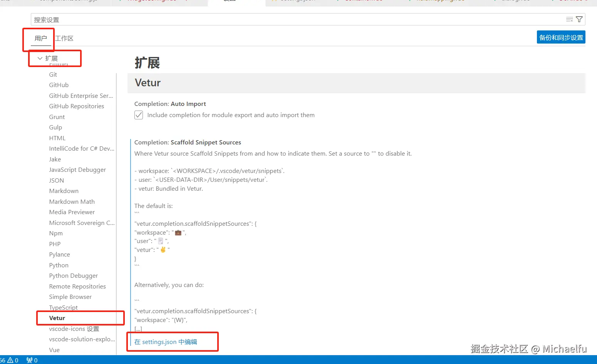597x364 pixels.
Task: Select Remote Repositories entry
Action: click(x=77, y=286)
